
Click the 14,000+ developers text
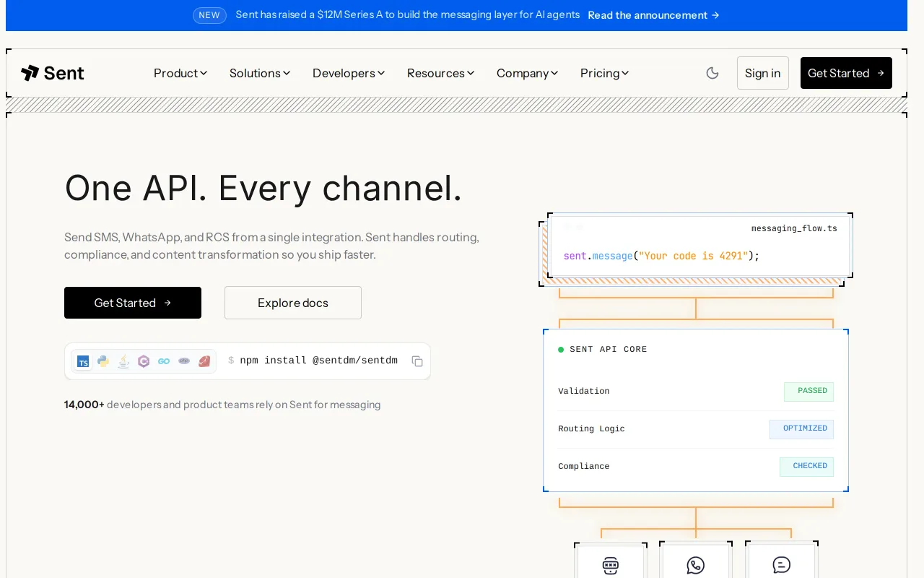(222, 405)
